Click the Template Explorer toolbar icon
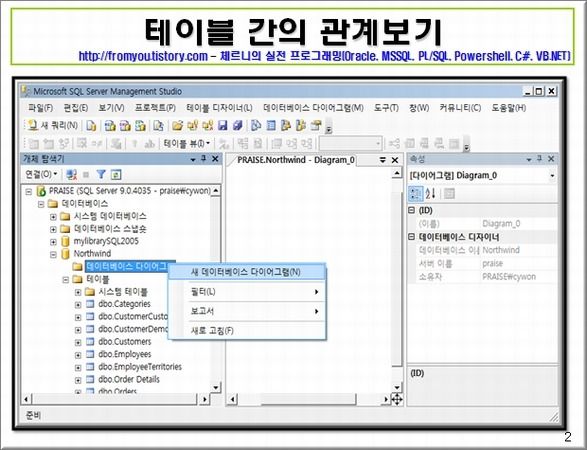 coord(301,126)
